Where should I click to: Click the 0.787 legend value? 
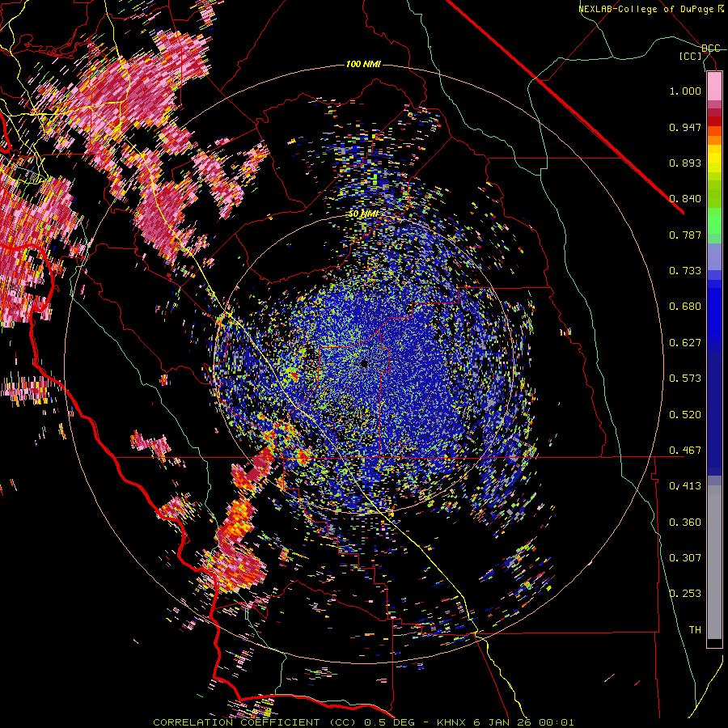(x=685, y=235)
